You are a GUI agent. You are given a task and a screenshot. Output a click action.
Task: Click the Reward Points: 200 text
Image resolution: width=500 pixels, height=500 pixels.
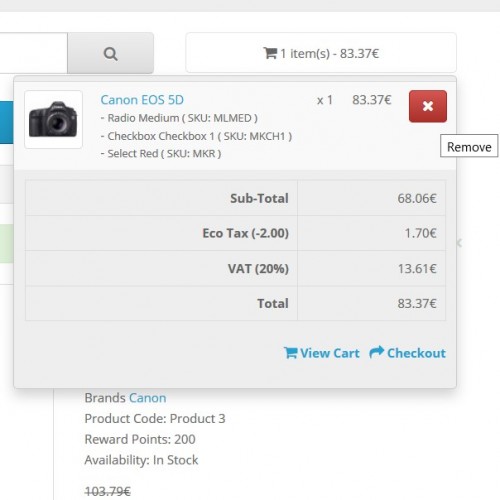[140, 439]
